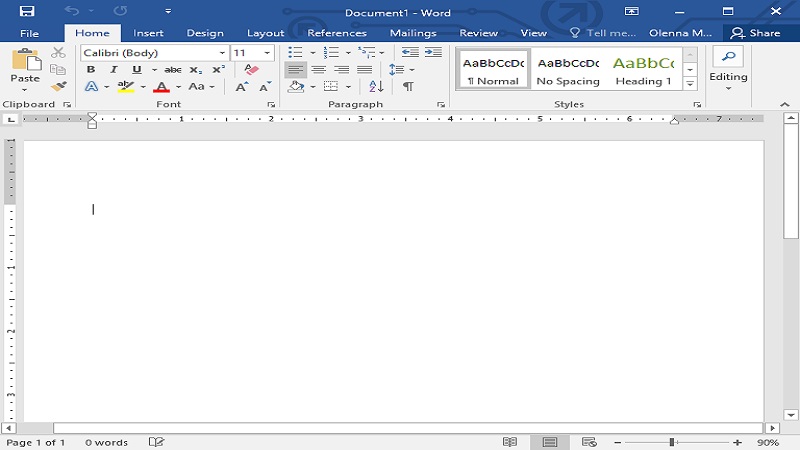
Task: Apply the Heading 1 style
Action: 643,70
